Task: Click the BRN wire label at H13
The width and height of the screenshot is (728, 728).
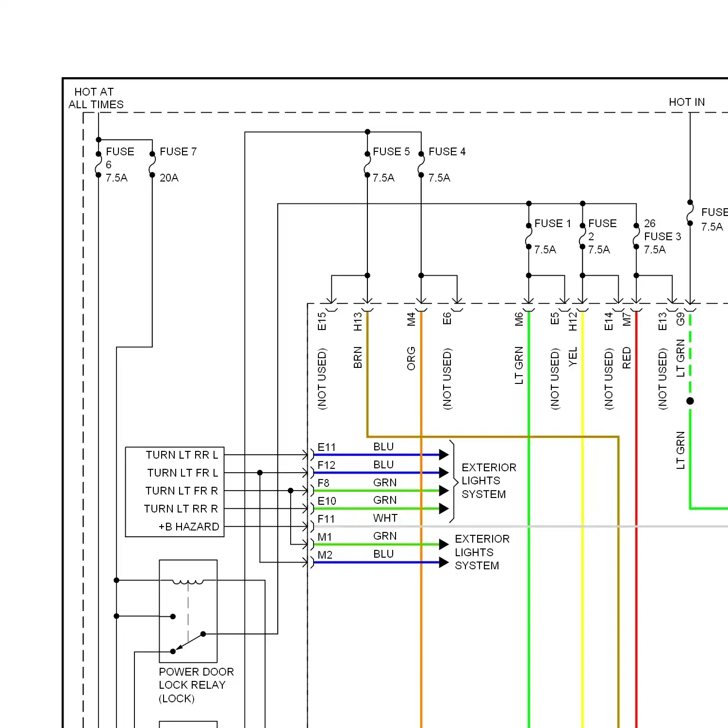Action: point(358,357)
